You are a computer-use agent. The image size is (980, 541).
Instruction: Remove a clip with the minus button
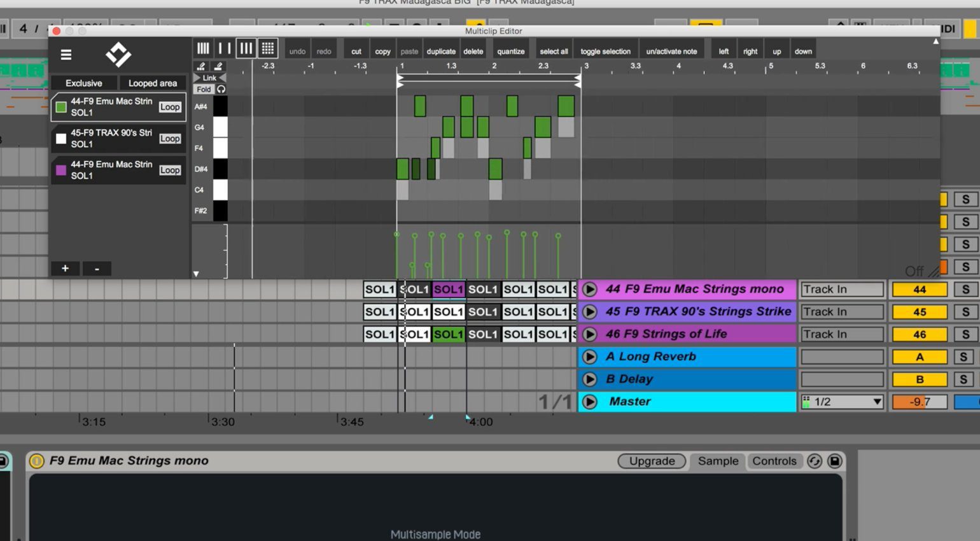click(97, 269)
